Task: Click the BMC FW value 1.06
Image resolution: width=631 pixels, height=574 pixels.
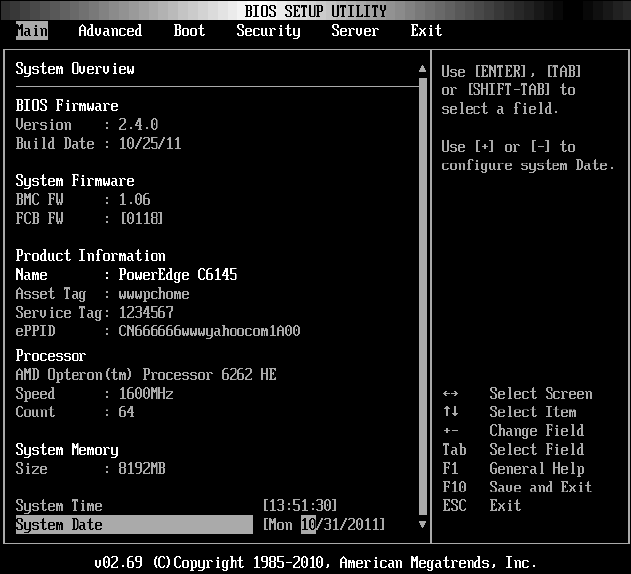Action: (134, 200)
